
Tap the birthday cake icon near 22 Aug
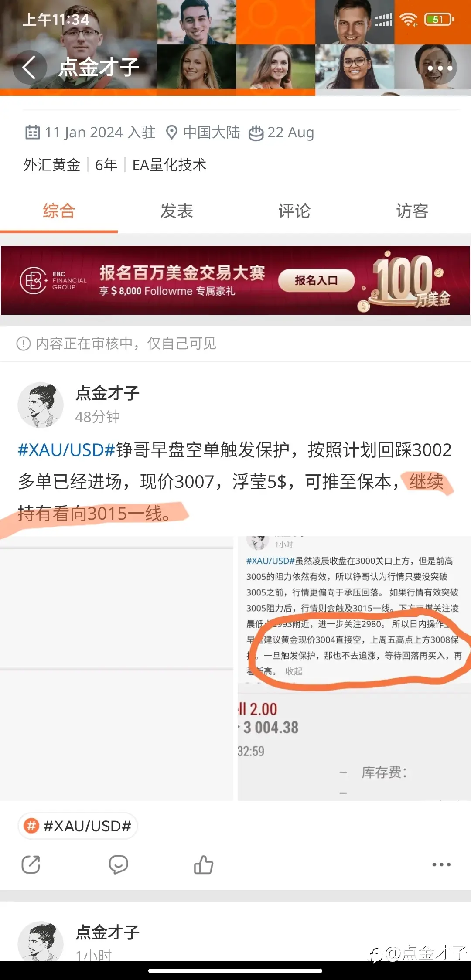point(256,133)
